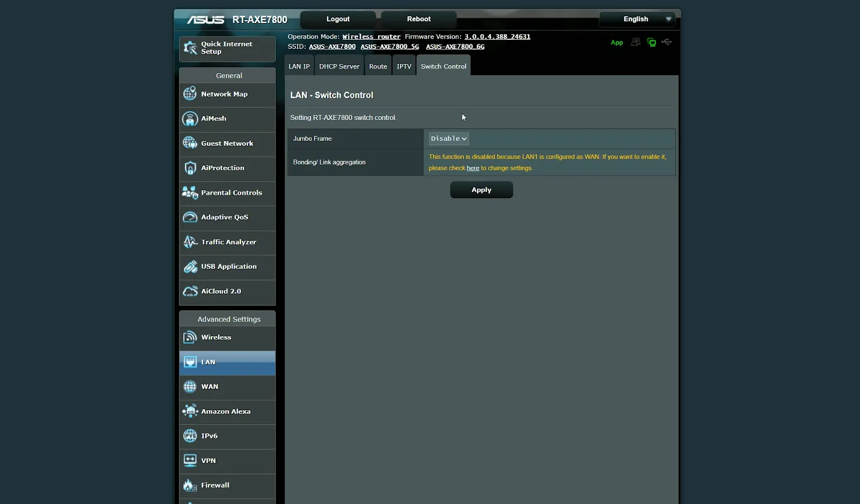Click the IPv6 icon

point(190,436)
